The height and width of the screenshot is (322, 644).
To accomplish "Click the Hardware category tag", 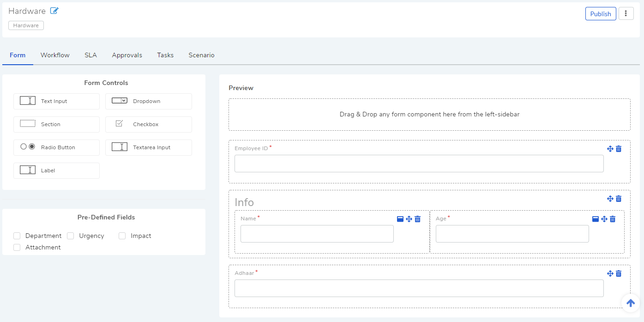I will click(26, 25).
